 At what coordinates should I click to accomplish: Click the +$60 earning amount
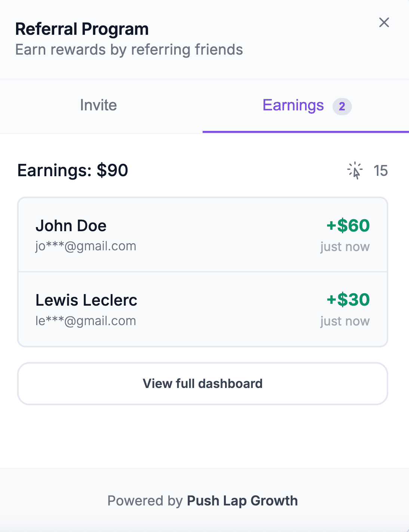348,226
